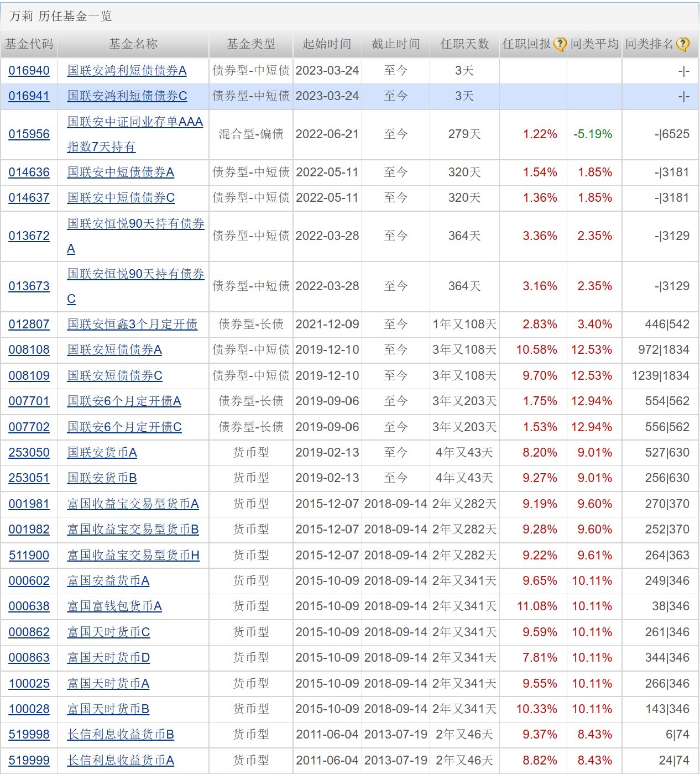
Task: Open 长信利息收益货币B fund link
Action: pos(121,735)
